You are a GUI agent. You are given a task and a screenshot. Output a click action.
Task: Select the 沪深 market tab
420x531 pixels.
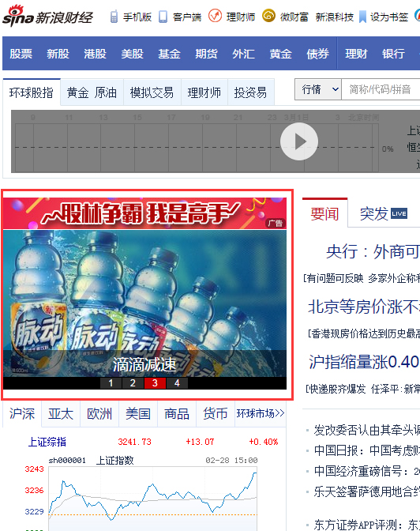(22, 414)
